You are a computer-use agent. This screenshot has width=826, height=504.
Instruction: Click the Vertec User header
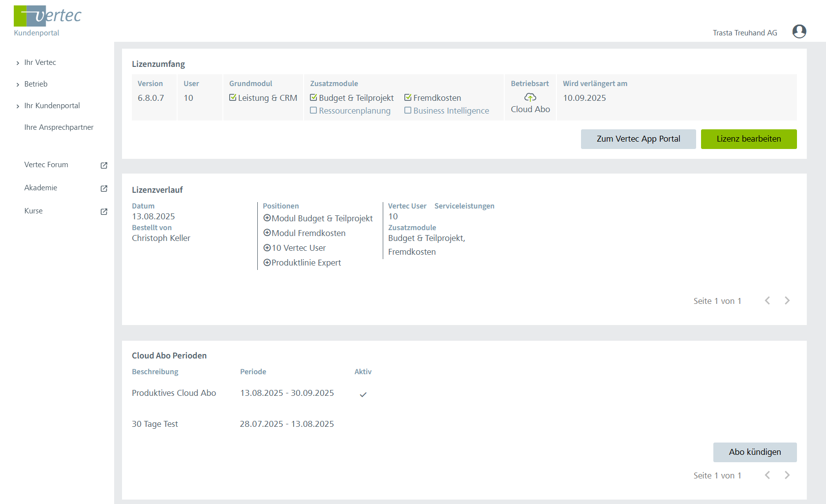point(407,206)
